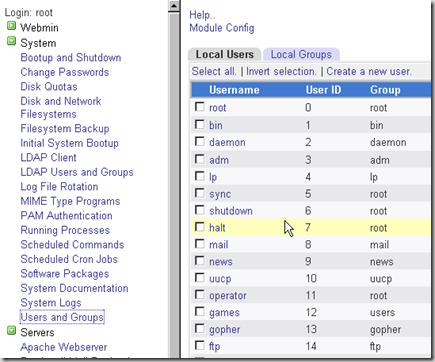Open MIME Type Programs module
435x362 pixels.
click(x=70, y=201)
